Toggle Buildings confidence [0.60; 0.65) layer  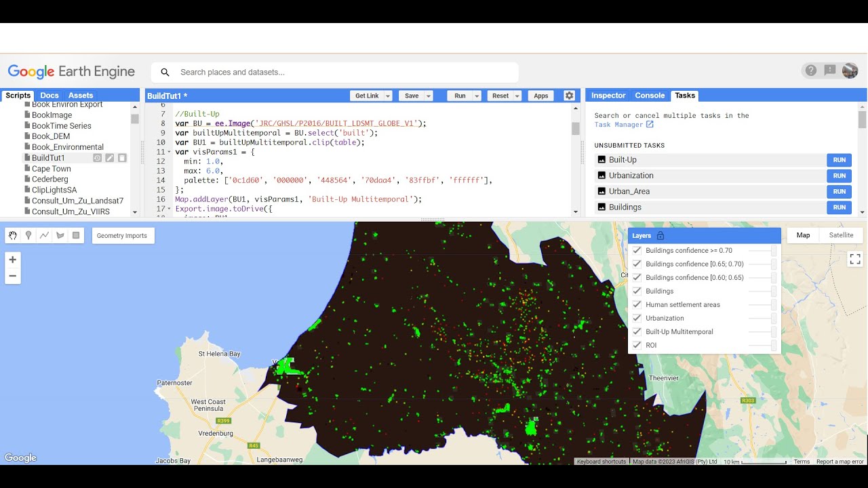click(637, 277)
